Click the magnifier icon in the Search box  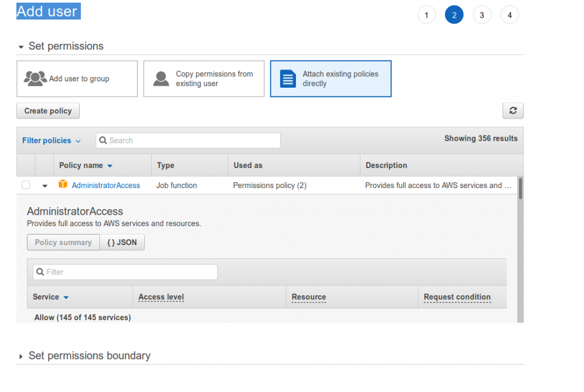(103, 140)
